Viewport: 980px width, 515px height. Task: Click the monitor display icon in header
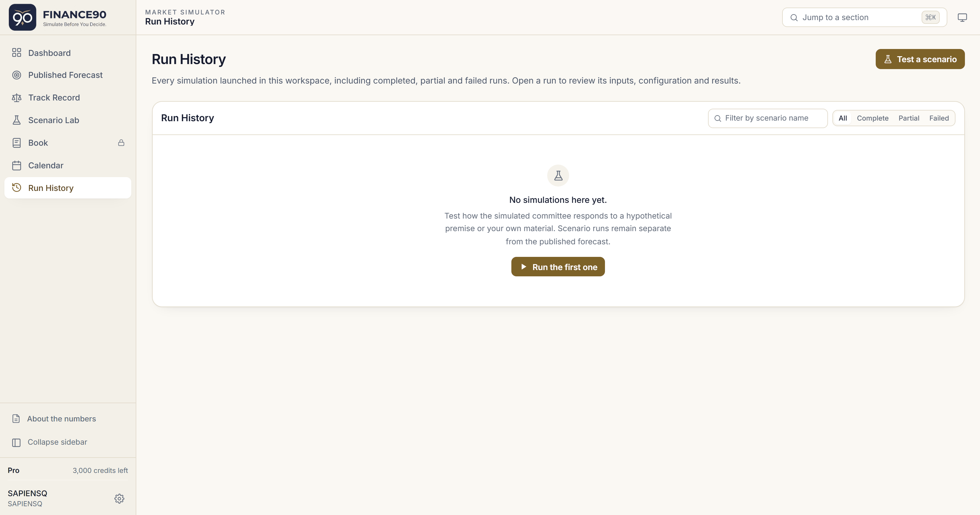tap(962, 18)
